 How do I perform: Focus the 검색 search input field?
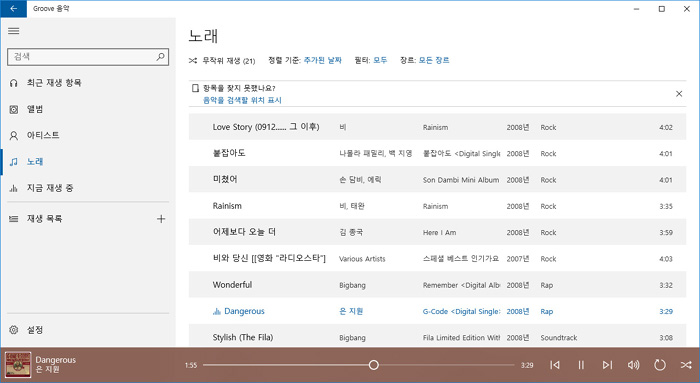click(x=88, y=57)
